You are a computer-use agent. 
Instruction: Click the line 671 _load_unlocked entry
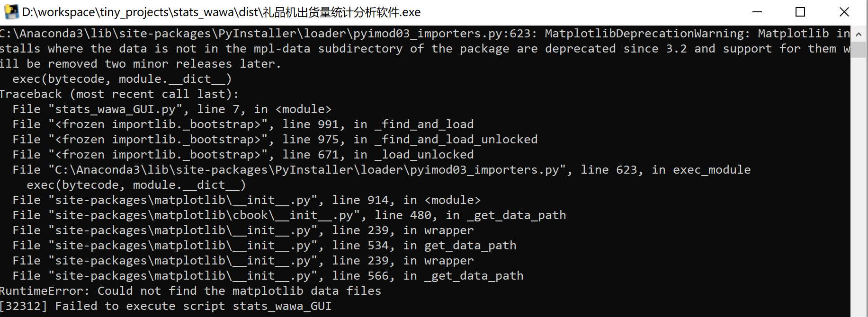[x=242, y=155]
